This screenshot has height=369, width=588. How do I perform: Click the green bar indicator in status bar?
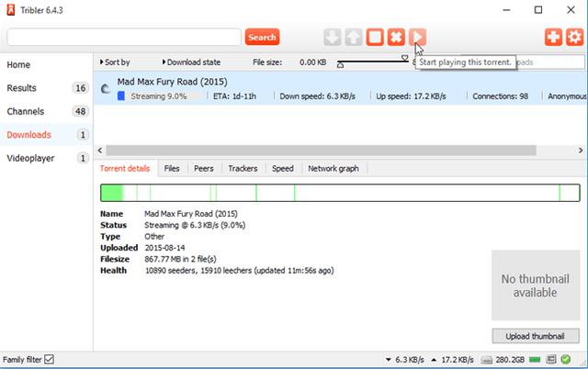tap(535, 360)
